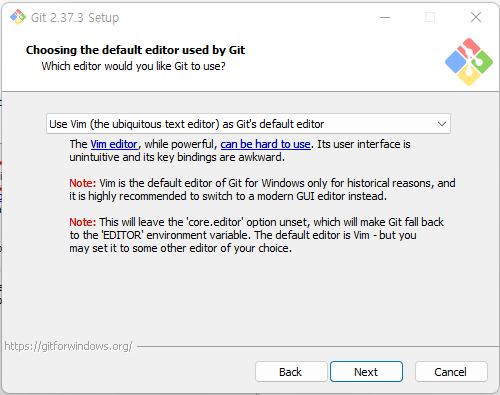Click the first red 'Note:' about Vim history
Viewport: 500px width, 395px height.
pyautogui.click(x=82, y=183)
